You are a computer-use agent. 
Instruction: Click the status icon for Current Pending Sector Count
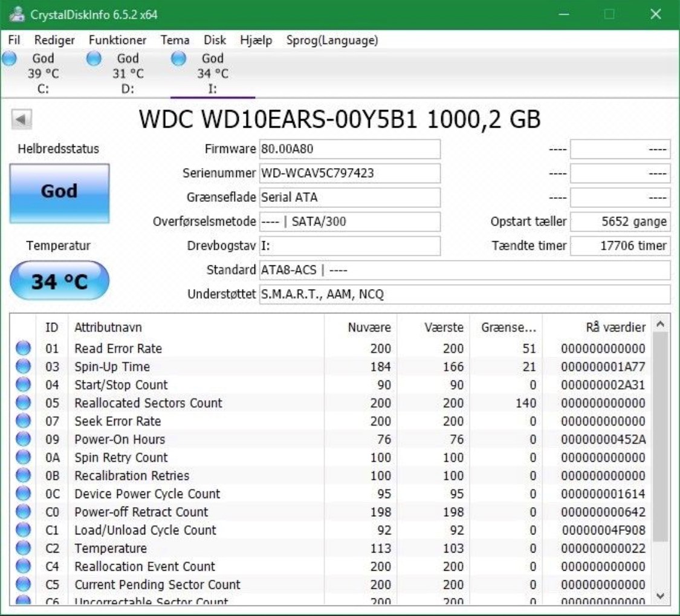pos(24,585)
